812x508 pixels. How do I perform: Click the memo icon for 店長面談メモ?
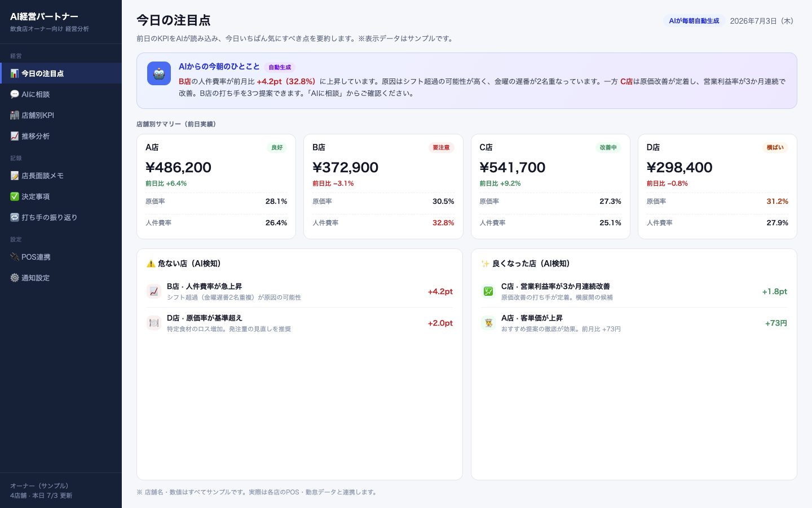click(x=15, y=176)
